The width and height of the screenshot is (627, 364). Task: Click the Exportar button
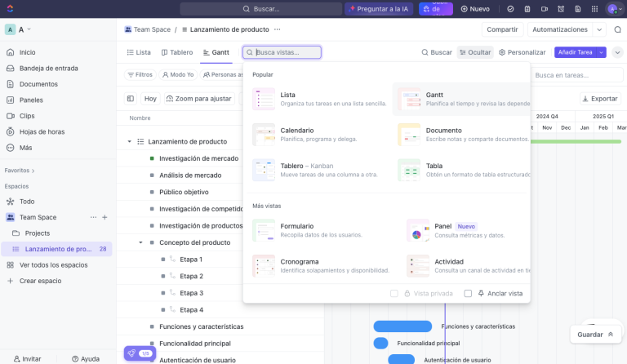point(600,99)
